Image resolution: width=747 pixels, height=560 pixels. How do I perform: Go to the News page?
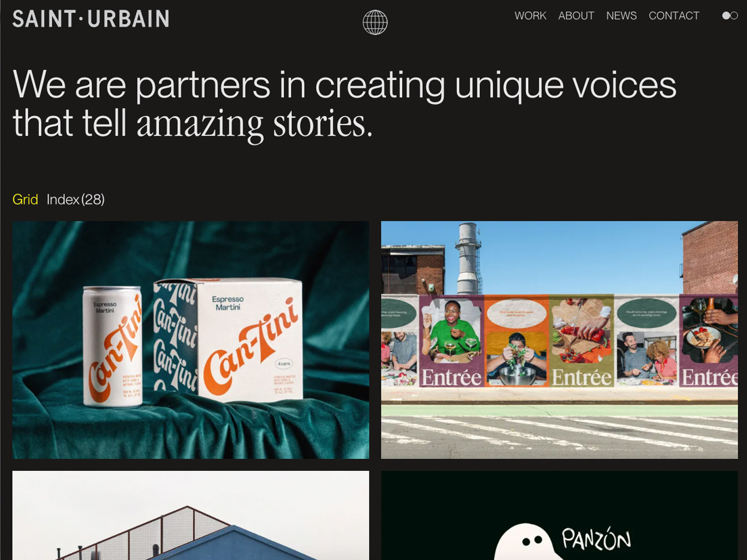pyautogui.click(x=621, y=15)
